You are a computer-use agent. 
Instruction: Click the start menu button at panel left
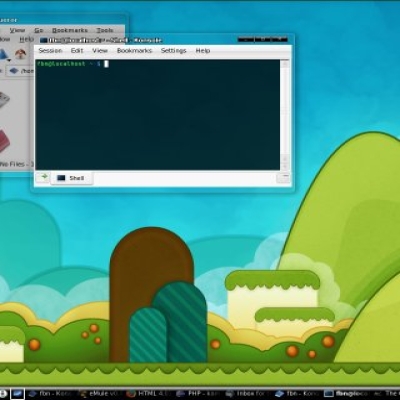click(x=3, y=394)
